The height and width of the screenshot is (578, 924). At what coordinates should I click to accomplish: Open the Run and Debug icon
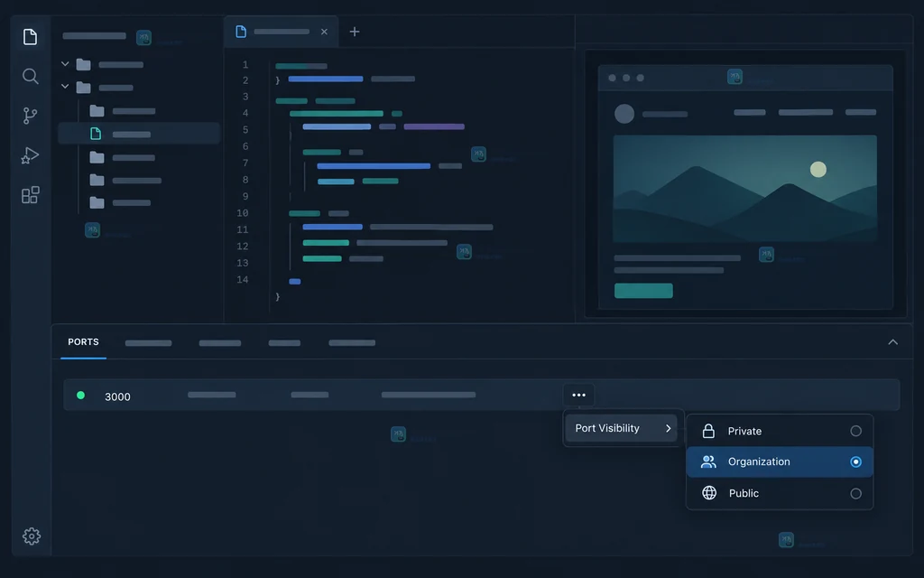coord(30,155)
